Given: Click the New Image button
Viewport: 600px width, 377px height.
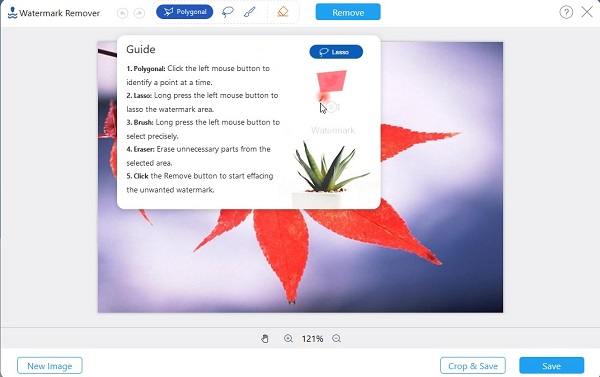Looking at the screenshot, I should tap(49, 366).
